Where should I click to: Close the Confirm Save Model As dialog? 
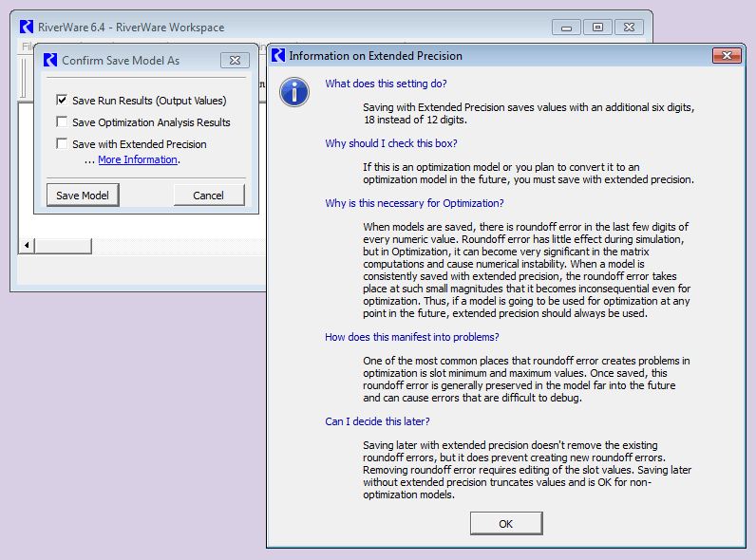point(235,60)
